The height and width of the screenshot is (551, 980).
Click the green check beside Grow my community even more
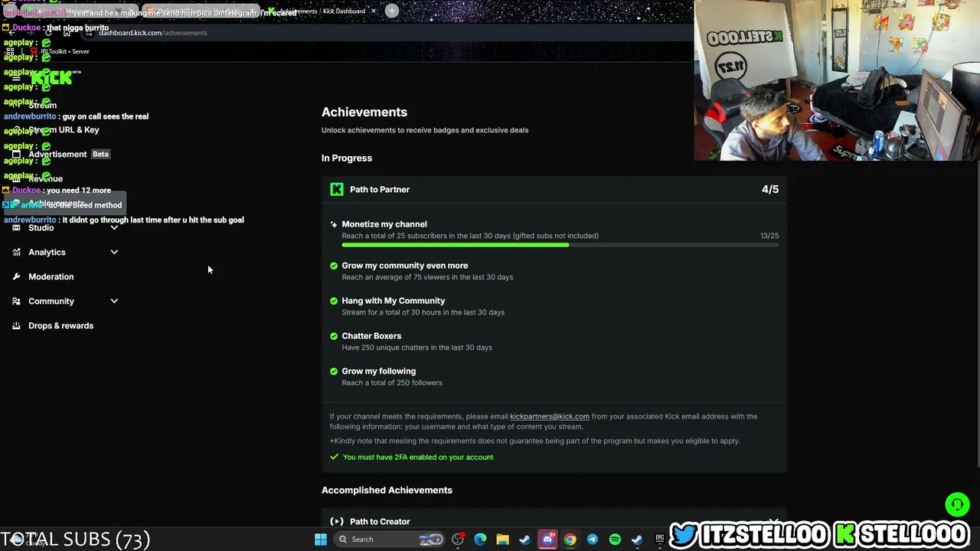[x=334, y=266]
